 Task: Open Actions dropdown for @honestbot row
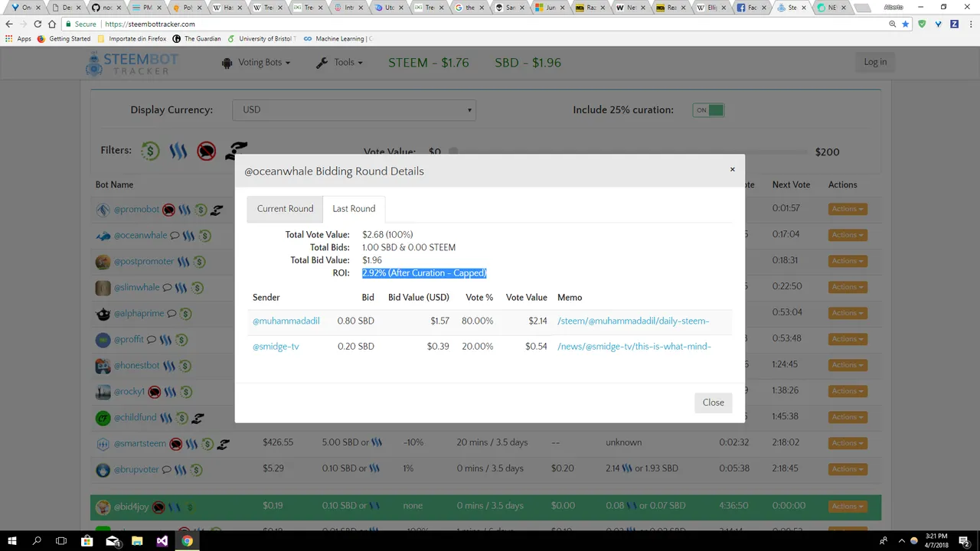pos(848,365)
